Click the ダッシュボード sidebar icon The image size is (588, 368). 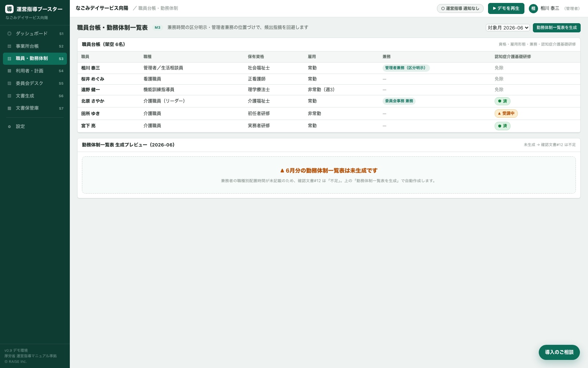[10, 33]
